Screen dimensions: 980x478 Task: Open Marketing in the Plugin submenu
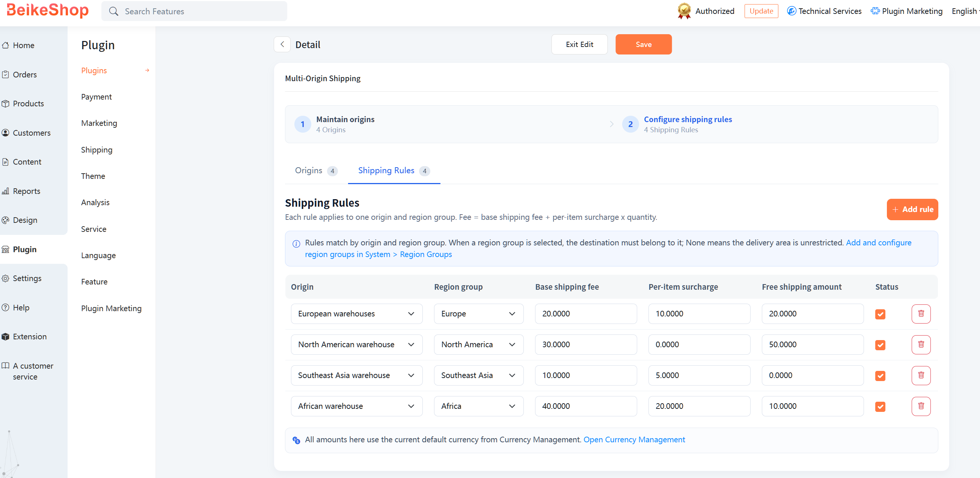point(99,123)
